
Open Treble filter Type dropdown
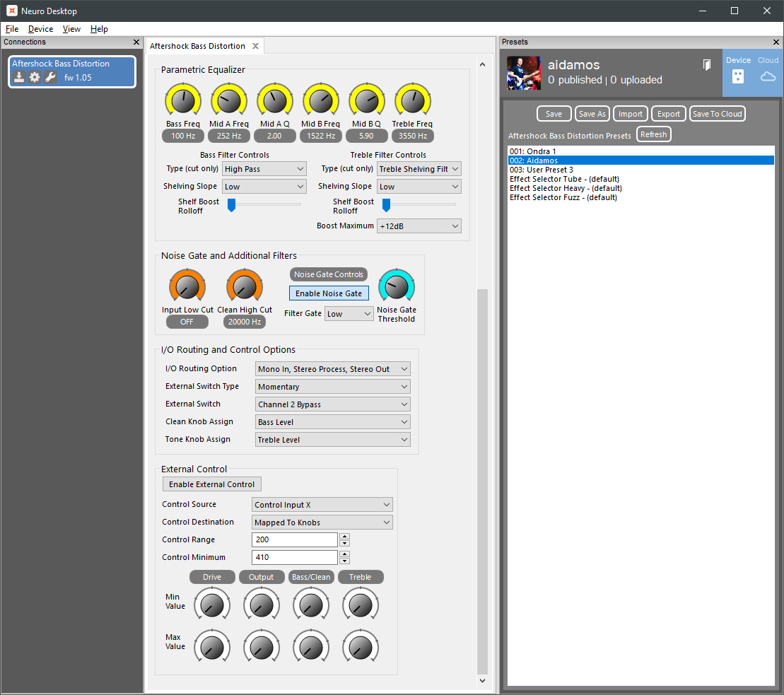419,169
